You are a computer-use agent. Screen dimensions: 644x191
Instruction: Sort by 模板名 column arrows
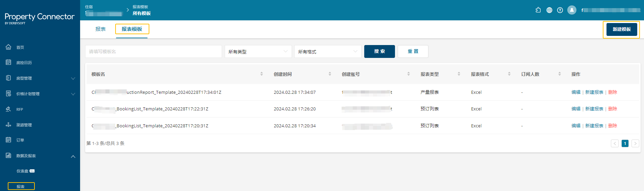262,74
